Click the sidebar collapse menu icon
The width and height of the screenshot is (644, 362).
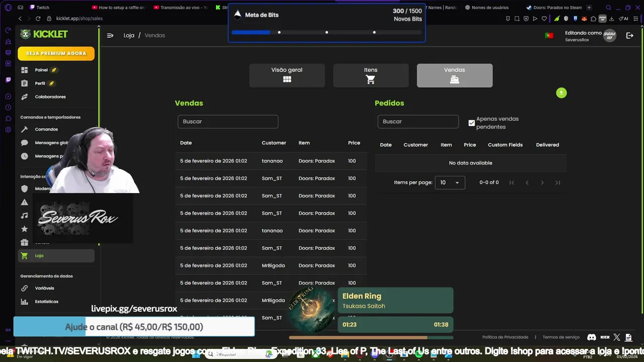coord(110,35)
